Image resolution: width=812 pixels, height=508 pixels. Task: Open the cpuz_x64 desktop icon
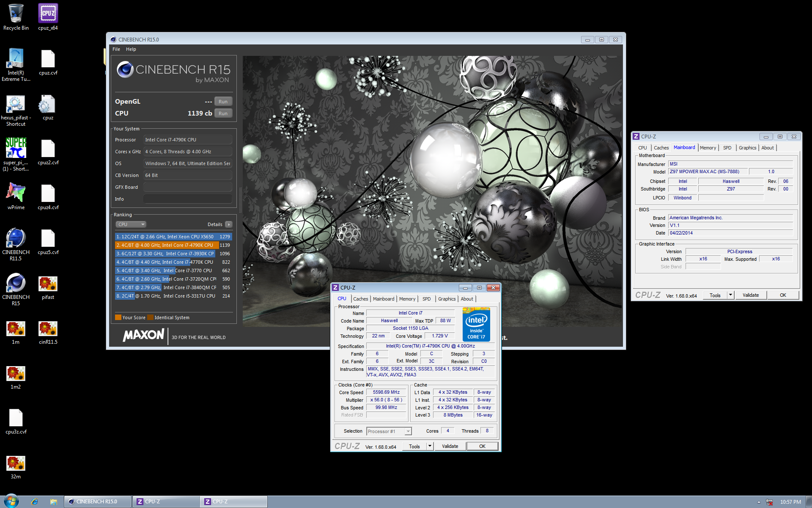(x=48, y=17)
